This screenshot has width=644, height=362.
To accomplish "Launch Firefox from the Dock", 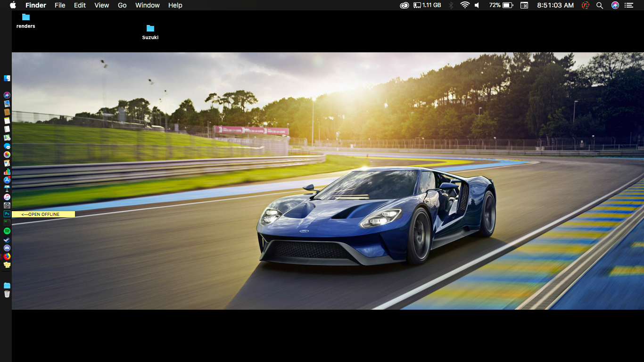I will [7, 256].
